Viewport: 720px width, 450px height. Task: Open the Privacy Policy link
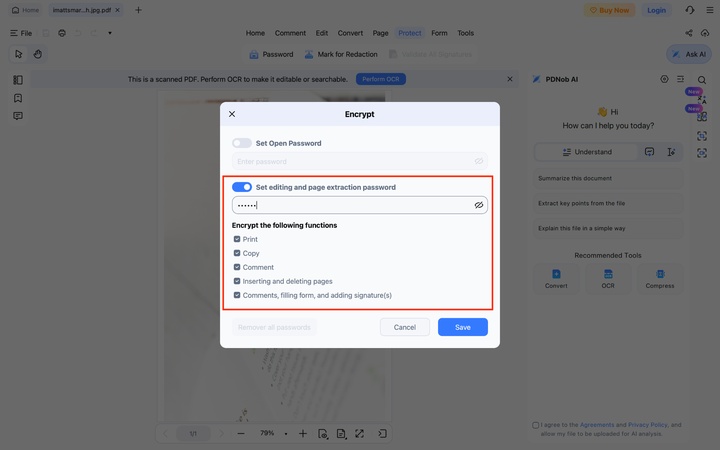click(647, 425)
